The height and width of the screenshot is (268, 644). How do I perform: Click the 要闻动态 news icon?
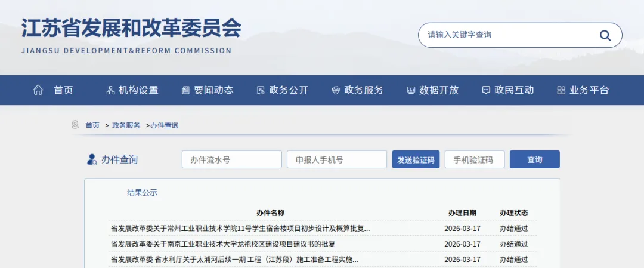185,90
